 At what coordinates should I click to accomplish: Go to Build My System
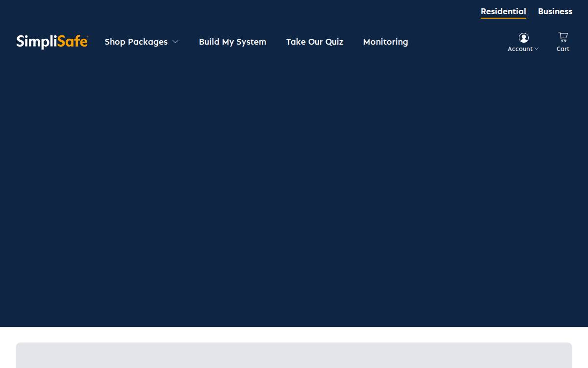(x=233, y=42)
